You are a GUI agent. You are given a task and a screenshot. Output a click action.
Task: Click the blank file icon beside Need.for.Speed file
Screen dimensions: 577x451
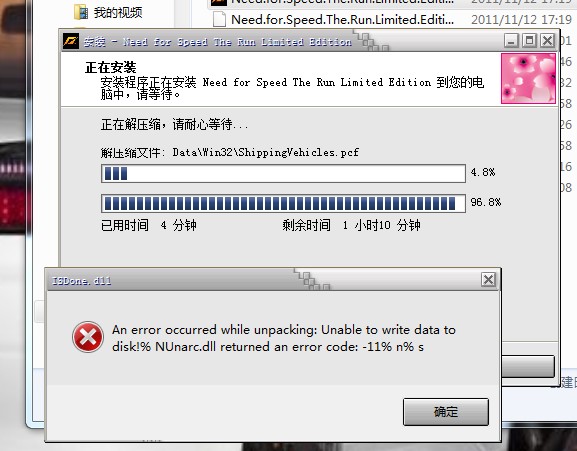point(219,19)
